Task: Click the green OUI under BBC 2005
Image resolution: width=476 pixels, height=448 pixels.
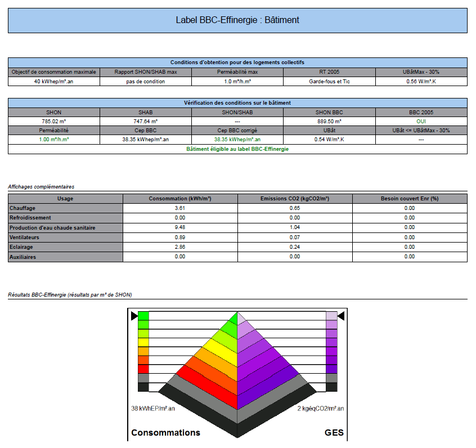Action: tap(421, 121)
